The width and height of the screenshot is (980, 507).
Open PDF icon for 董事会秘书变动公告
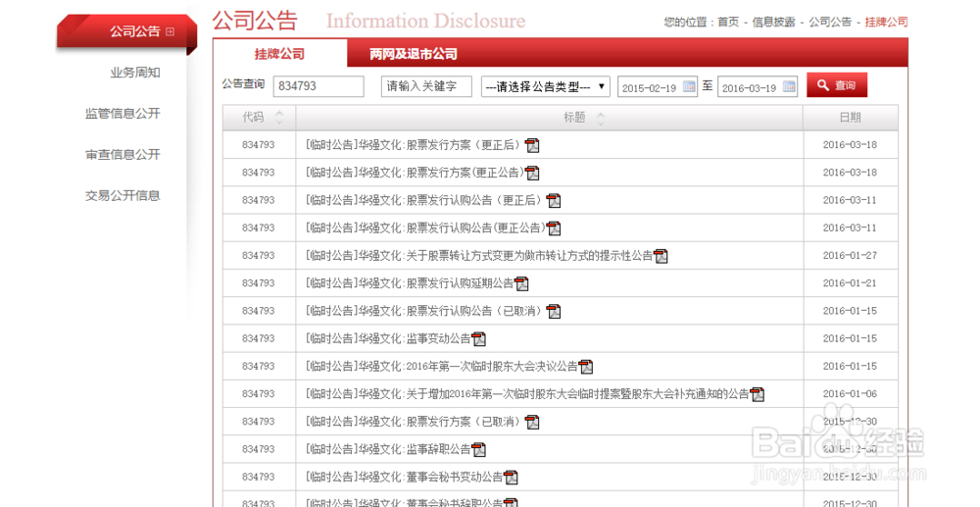[511, 477]
